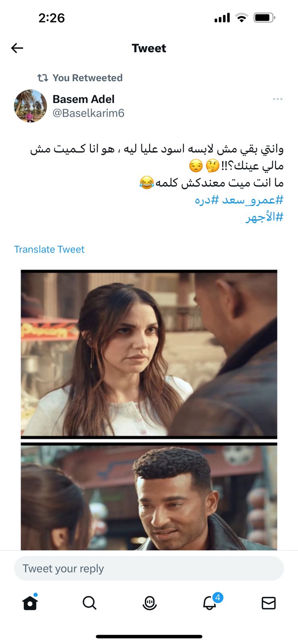
Task: Tap the retweet icon beside You Retweeted
Action: tap(43, 78)
